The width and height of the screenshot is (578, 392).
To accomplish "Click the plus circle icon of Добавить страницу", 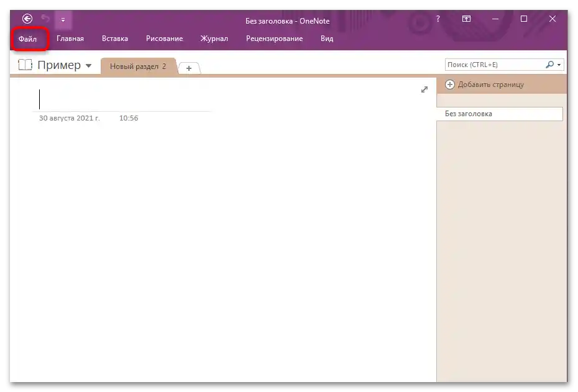I will pyautogui.click(x=450, y=84).
